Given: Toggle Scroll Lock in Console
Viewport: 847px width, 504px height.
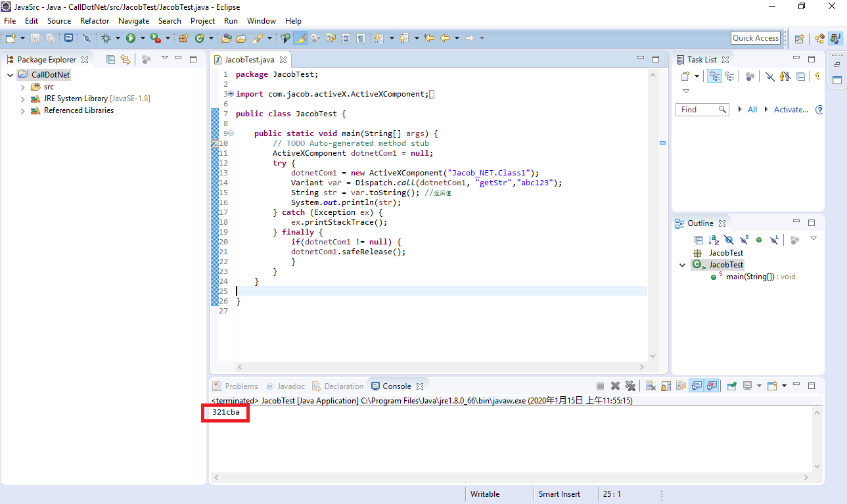Looking at the screenshot, I should click(x=666, y=386).
